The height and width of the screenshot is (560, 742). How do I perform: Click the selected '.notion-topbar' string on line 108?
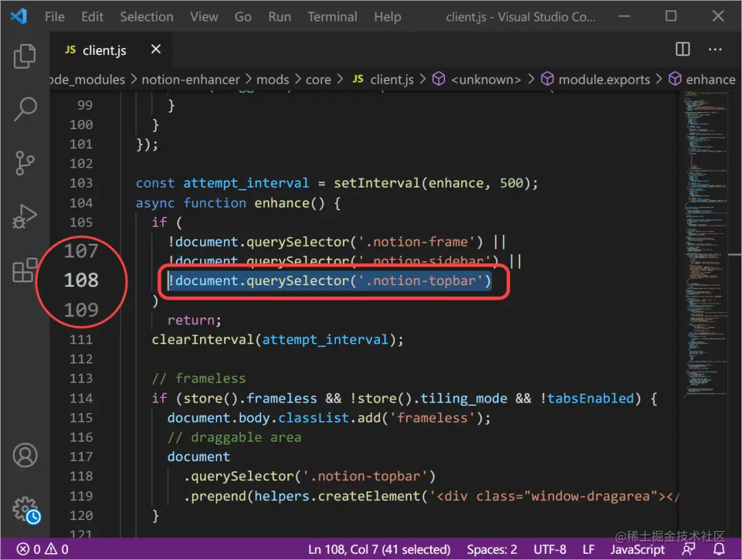(x=420, y=281)
